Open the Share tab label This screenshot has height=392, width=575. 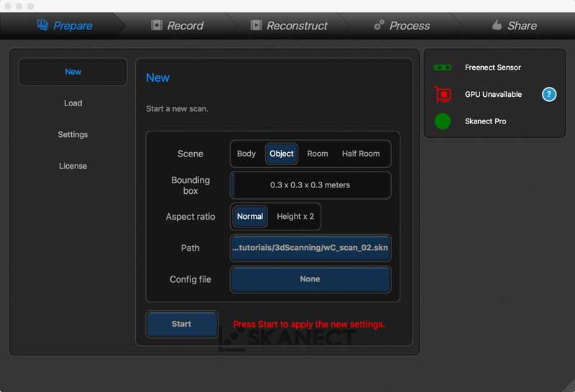point(523,25)
